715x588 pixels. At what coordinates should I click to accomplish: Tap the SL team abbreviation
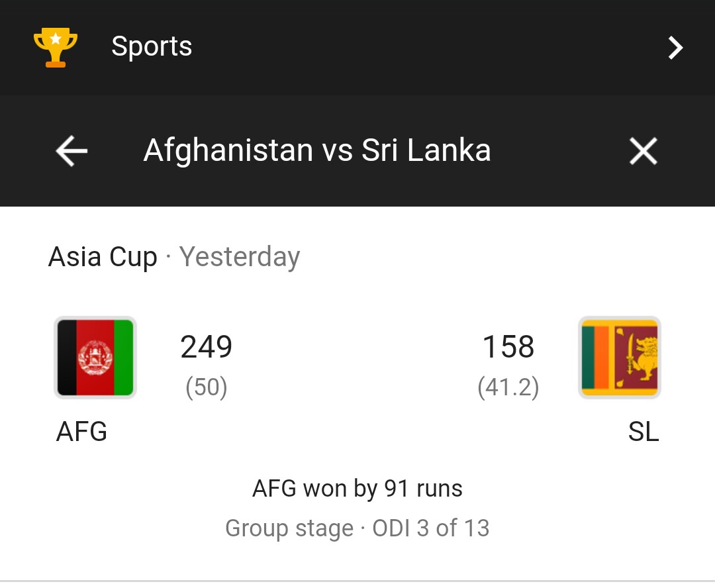[x=643, y=432]
